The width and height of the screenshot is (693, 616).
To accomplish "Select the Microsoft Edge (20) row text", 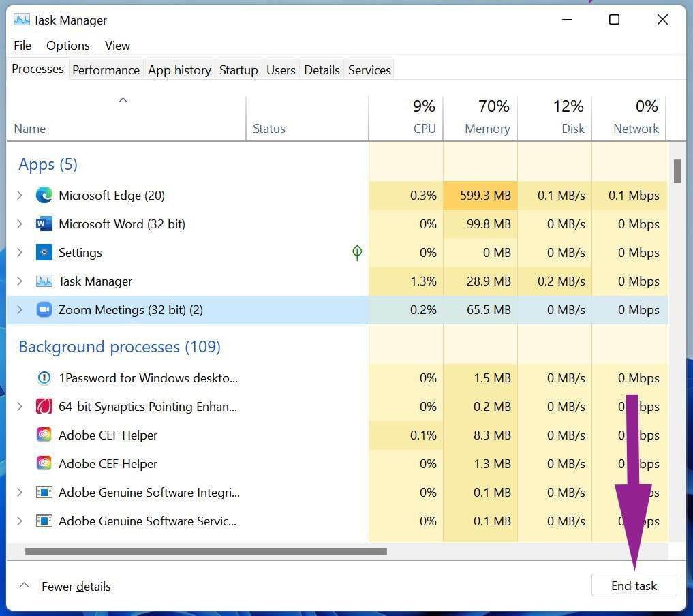I will click(x=112, y=196).
